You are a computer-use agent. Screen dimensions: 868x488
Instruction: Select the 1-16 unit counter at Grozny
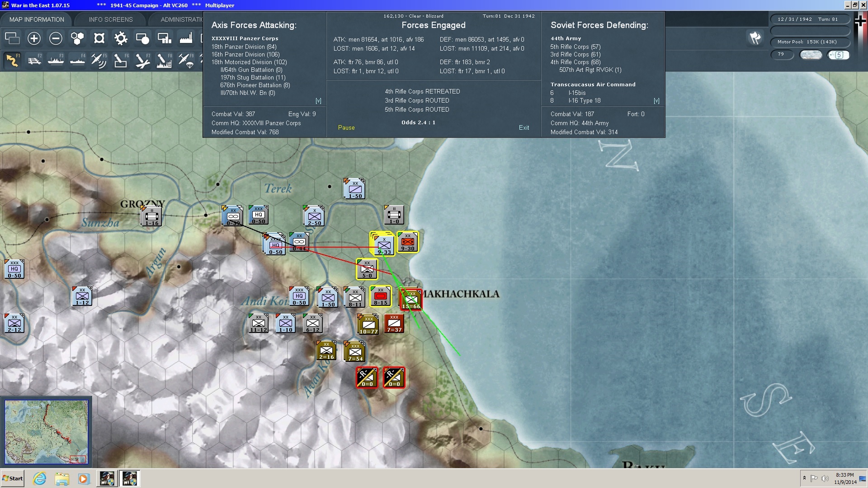pos(151,216)
